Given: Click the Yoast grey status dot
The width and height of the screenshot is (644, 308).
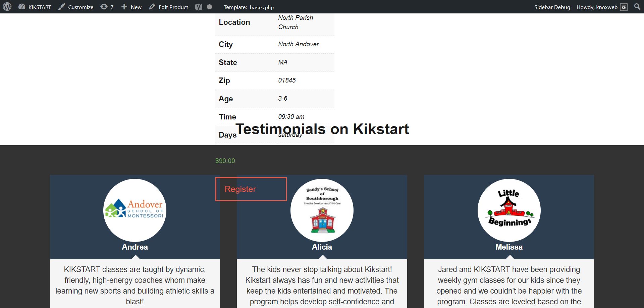Looking at the screenshot, I should [x=210, y=7].
